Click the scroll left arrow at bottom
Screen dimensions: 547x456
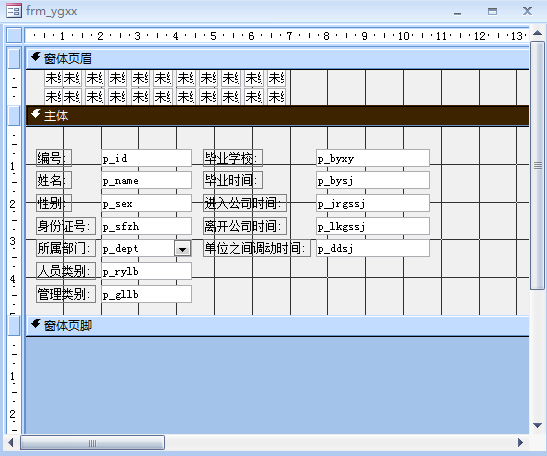[x=11, y=442]
